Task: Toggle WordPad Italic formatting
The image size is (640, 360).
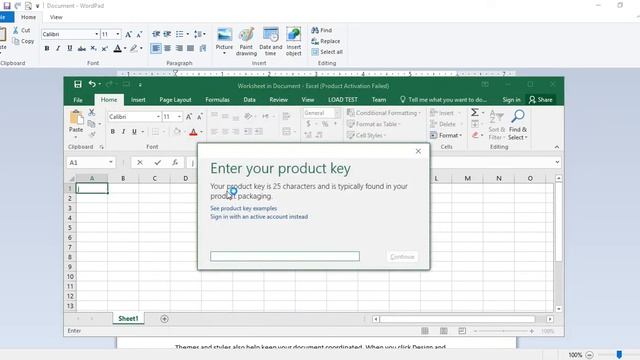Action: pos(58,49)
